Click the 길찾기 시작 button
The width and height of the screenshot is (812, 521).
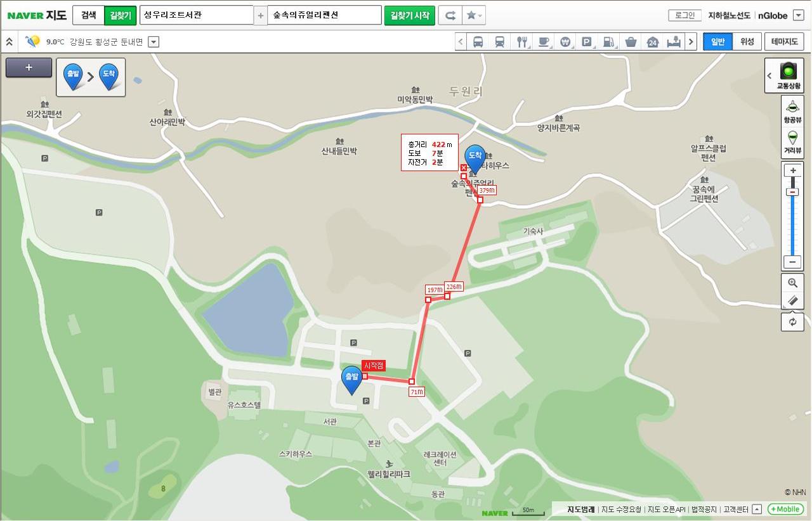(x=410, y=16)
